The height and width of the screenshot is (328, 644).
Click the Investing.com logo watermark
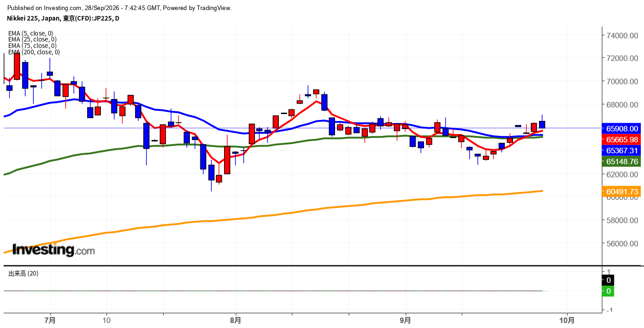click(53, 250)
